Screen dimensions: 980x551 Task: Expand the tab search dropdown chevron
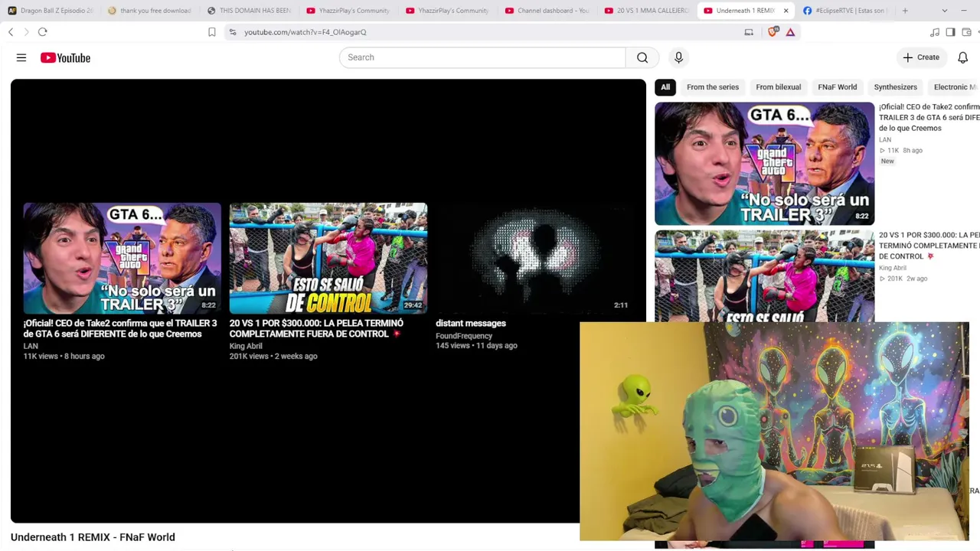click(944, 11)
